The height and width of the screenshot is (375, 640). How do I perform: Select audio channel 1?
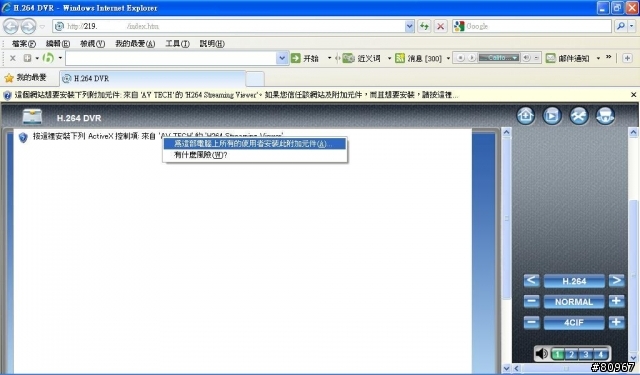(558, 354)
